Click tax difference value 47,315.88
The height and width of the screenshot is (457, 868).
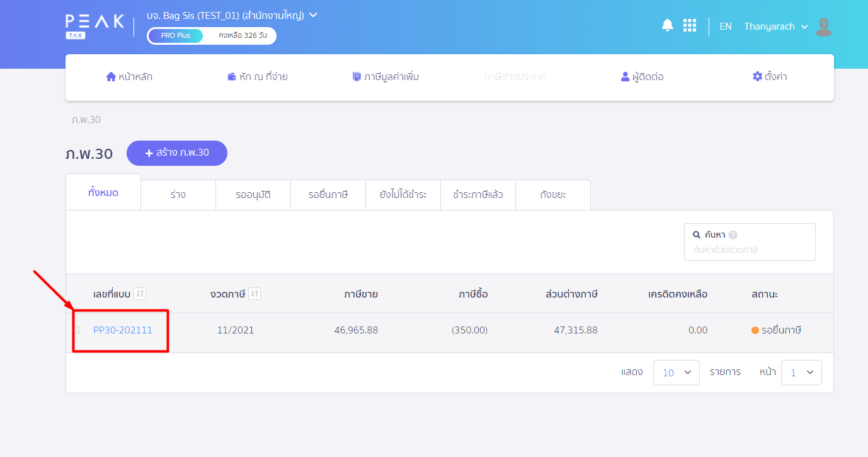pos(576,330)
